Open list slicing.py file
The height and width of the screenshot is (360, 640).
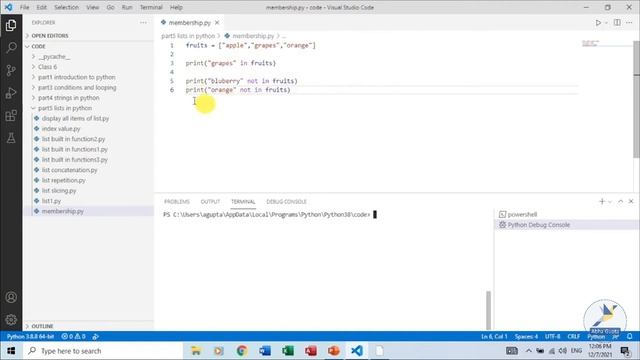[x=59, y=191]
